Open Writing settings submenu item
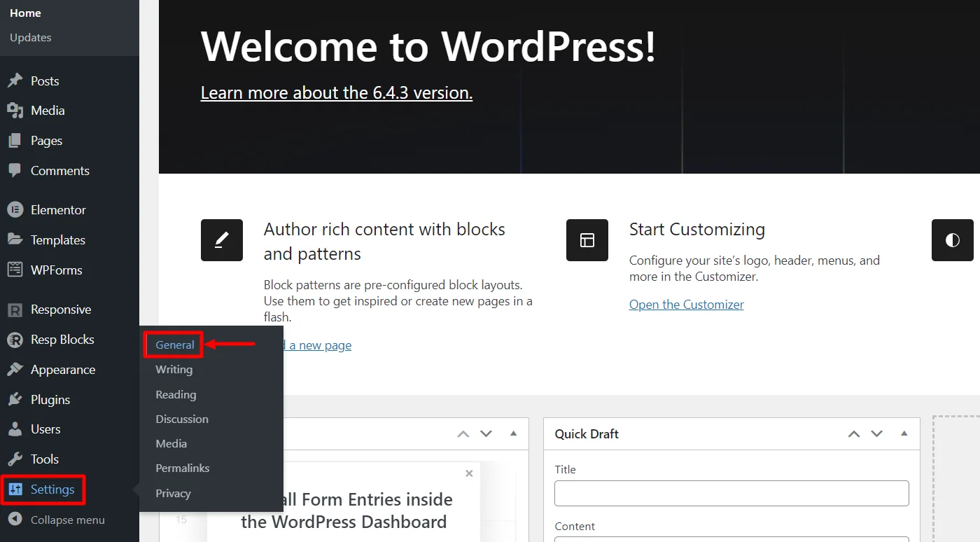The image size is (980, 542). (x=174, y=369)
